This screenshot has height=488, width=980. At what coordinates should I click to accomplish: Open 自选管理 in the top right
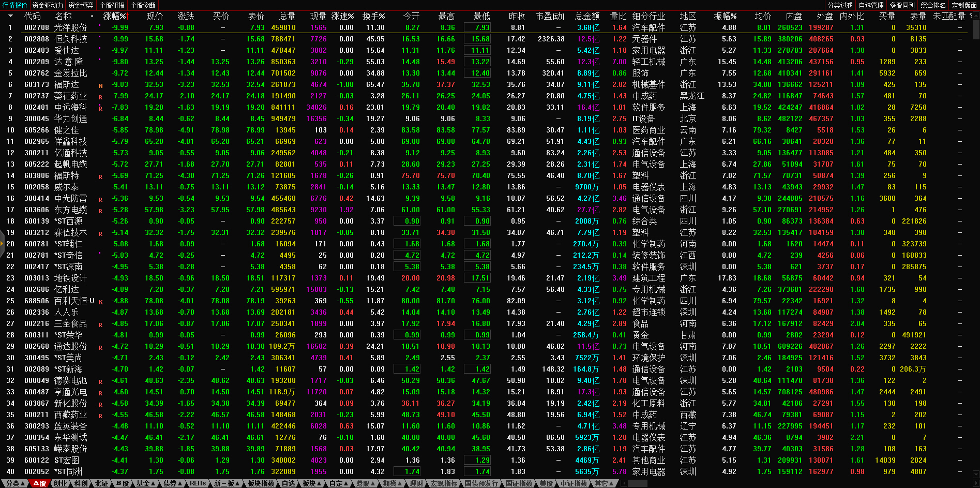click(871, 5)
